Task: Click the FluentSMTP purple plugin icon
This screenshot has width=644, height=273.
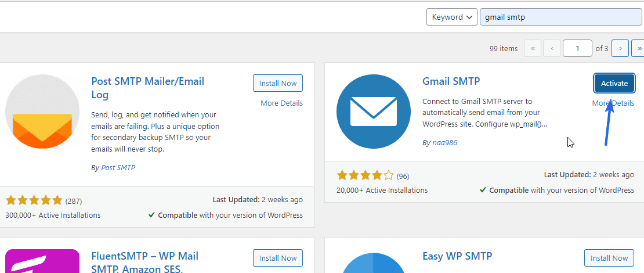Action: [42, 261]
